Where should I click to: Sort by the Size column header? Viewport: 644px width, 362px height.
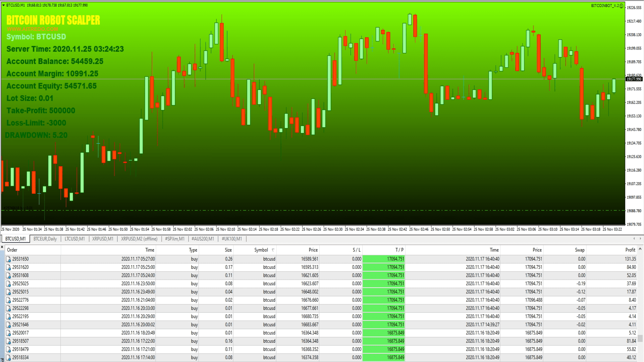coord(216,250)
